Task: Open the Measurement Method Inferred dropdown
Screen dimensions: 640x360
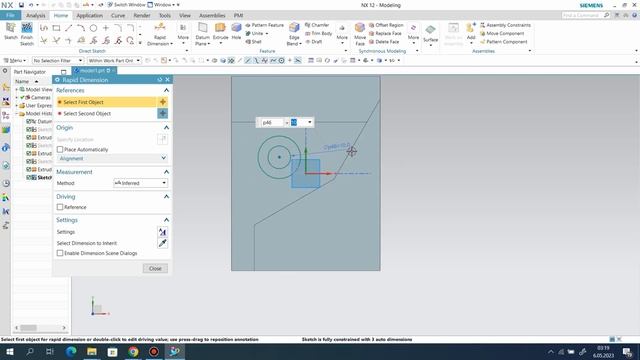Action: [x=140, y=183]
